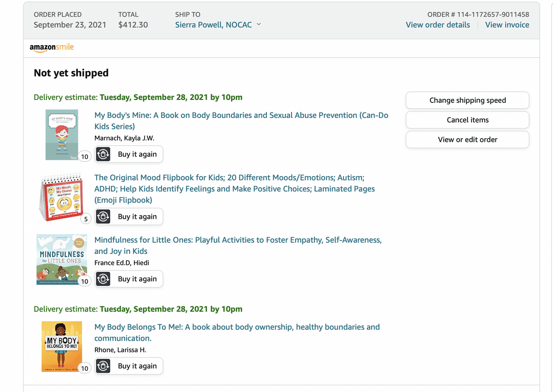Buy My Body's Mine again
Screen dimensions: 553x392
(129, 154)
